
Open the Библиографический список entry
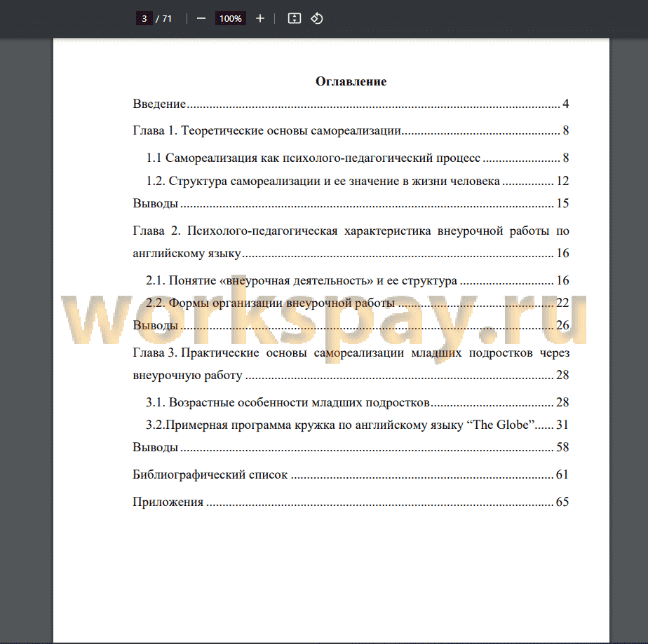point(351,474)
